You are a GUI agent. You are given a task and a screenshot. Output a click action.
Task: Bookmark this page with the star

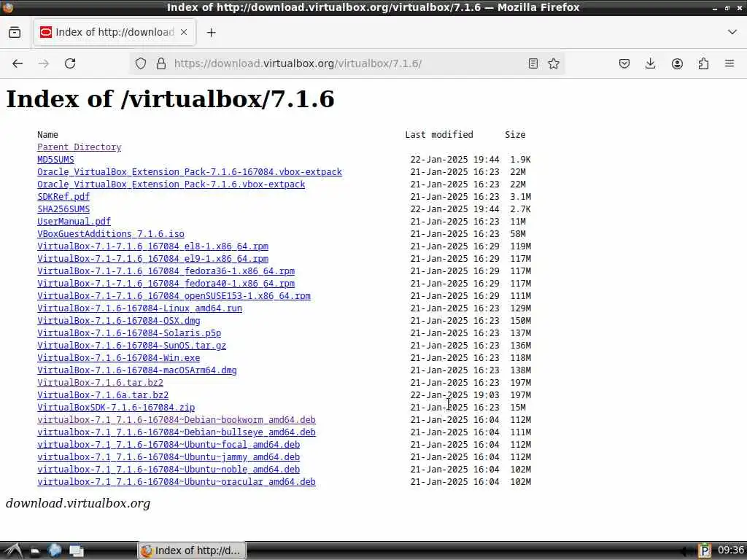coord(554,63)
